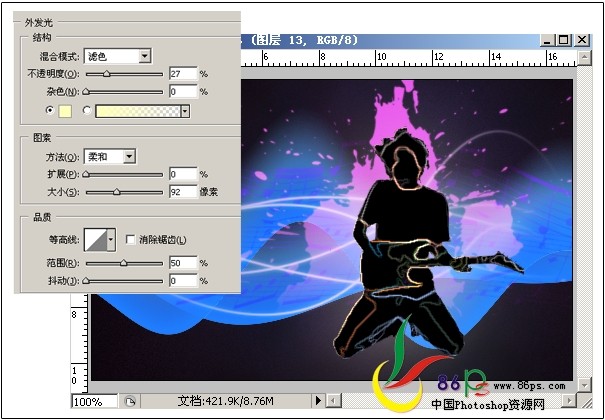The width and height of the screenshot is (605, 420).
Task: Click the size value field showing 92
Action: point(183,192)
